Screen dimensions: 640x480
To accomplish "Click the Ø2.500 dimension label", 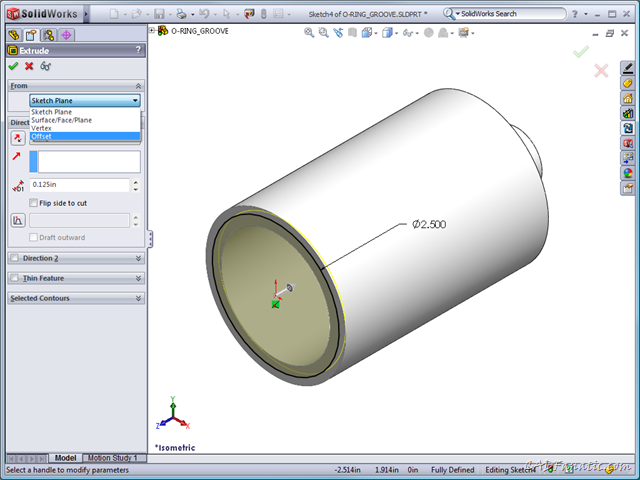I will pos(429,224).
